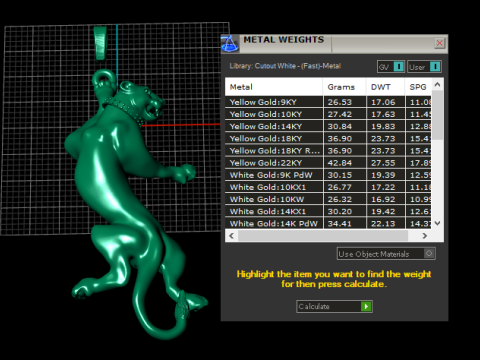Click the Metal column header

coord(274,87)
